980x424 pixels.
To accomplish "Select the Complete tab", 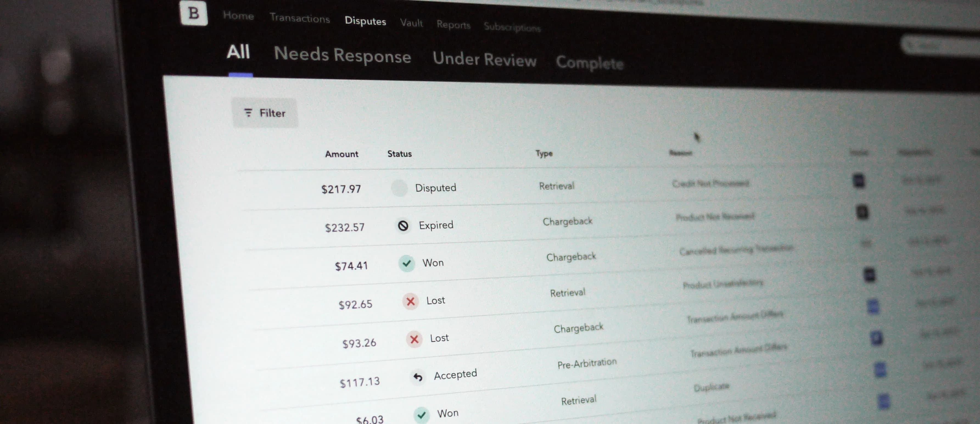I will [589, 63].
